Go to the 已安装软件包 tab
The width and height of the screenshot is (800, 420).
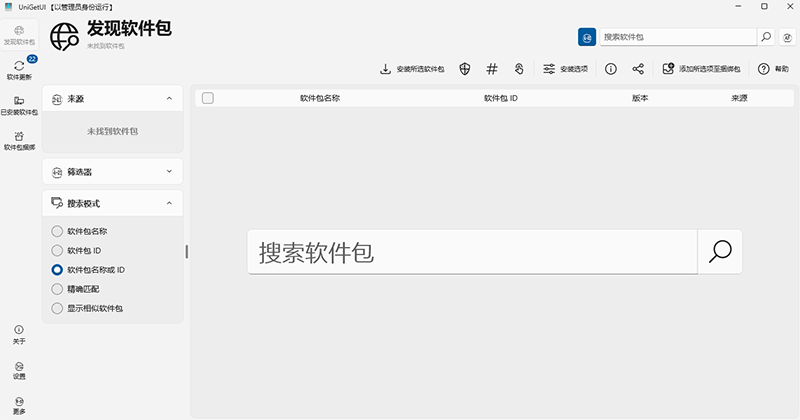[19, 105]
